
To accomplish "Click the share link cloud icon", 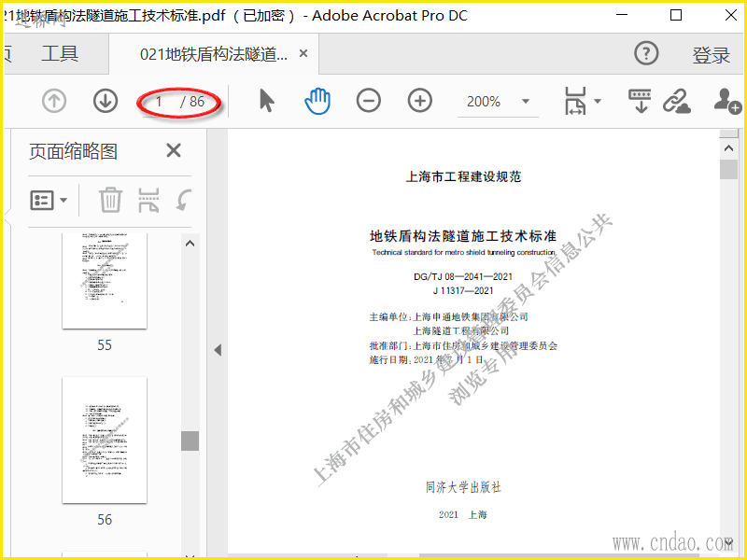I will [677, 101].
